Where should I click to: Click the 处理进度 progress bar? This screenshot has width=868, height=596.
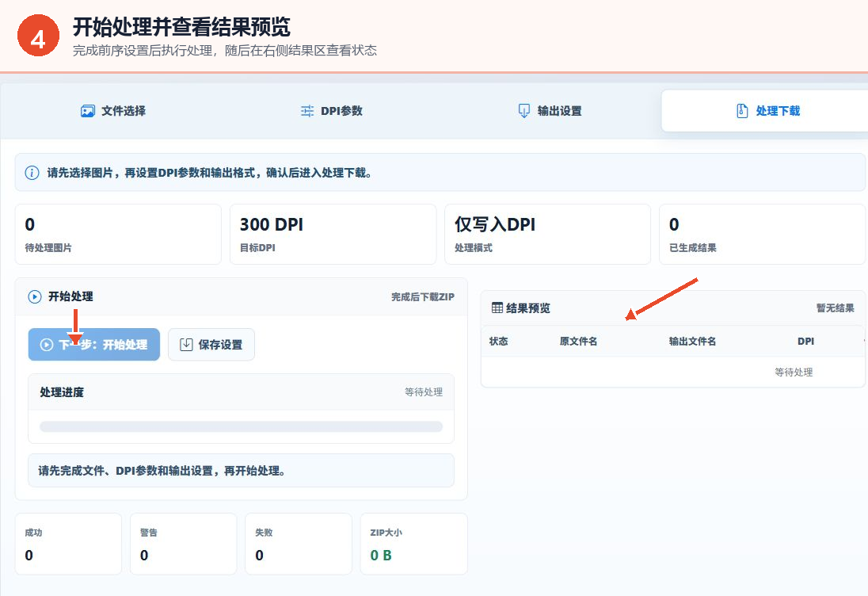coord(241,426)
